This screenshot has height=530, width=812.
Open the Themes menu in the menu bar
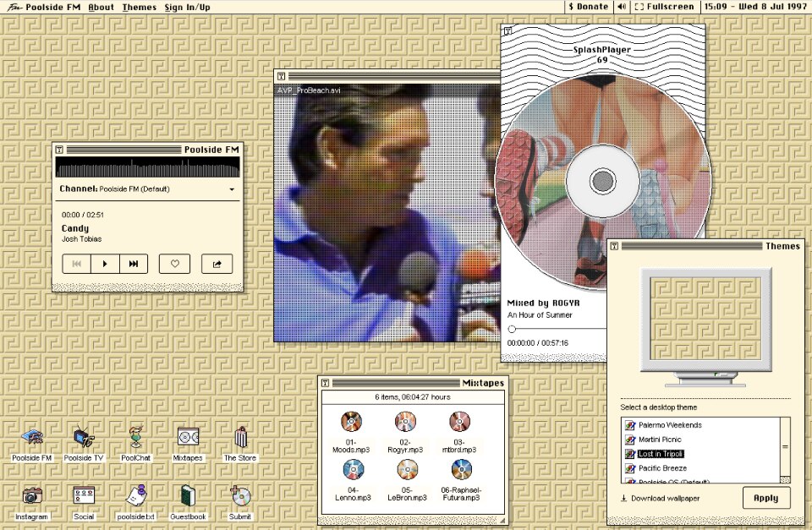[139, 7]
